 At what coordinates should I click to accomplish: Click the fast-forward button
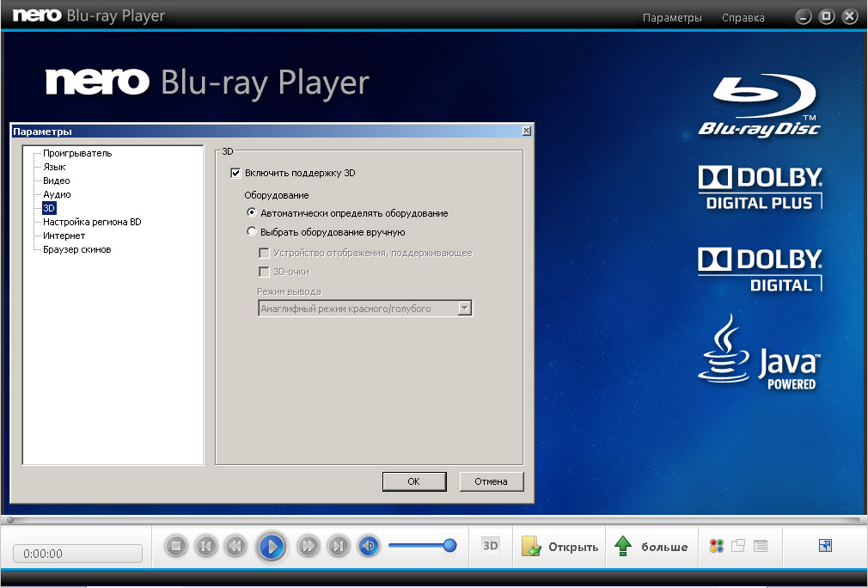pyautogui.click(x=308, y=547)
